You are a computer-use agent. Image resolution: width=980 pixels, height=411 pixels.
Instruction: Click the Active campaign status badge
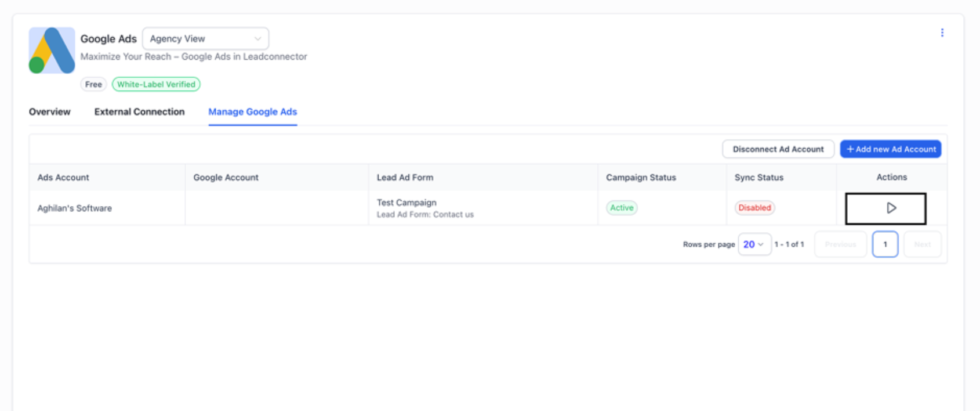622,208
